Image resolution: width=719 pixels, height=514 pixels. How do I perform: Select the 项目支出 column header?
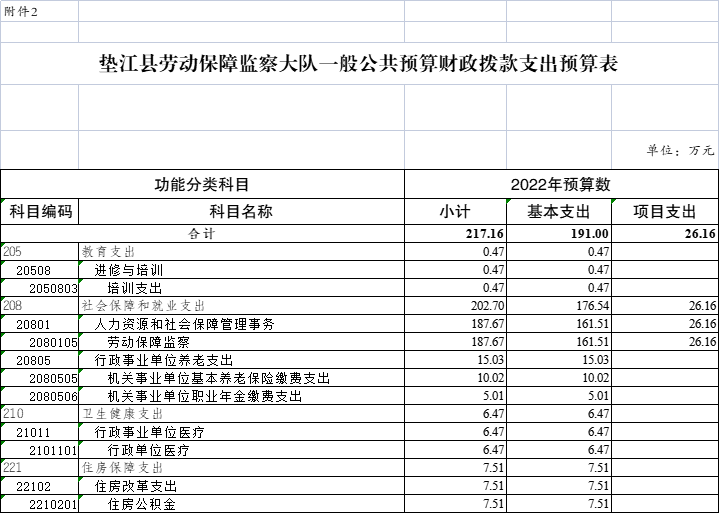[665, 211]
